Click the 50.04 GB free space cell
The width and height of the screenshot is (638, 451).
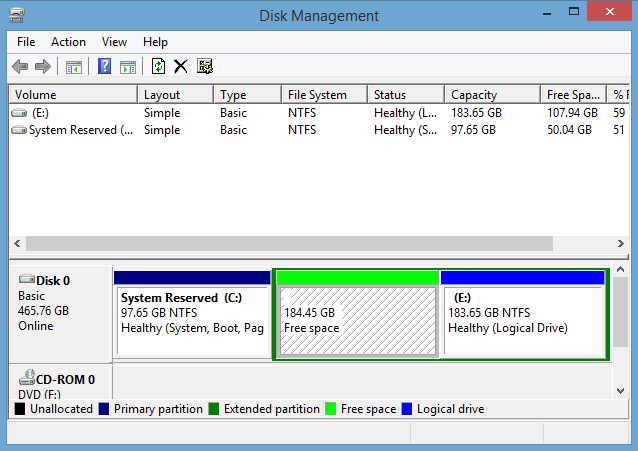[569, 130]
